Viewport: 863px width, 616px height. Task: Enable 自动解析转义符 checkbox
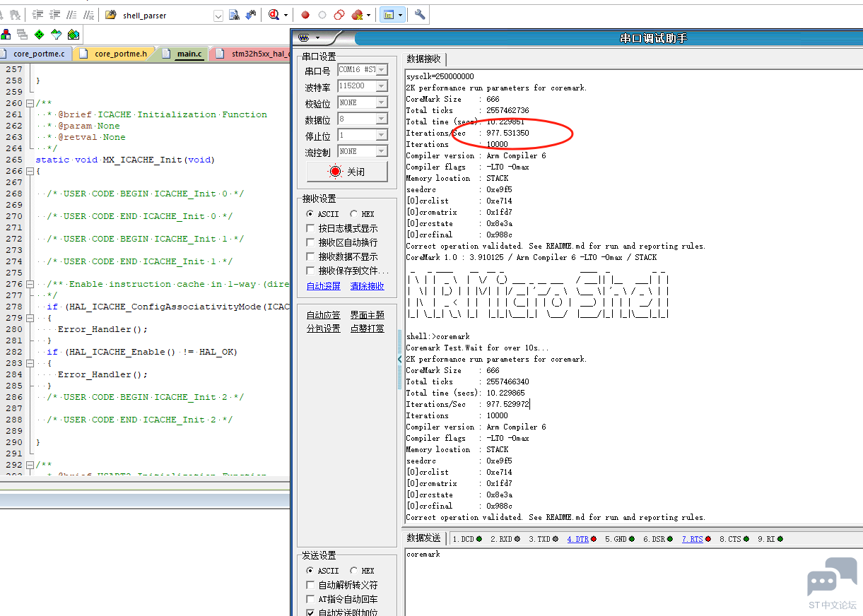(x=310, y=585)
